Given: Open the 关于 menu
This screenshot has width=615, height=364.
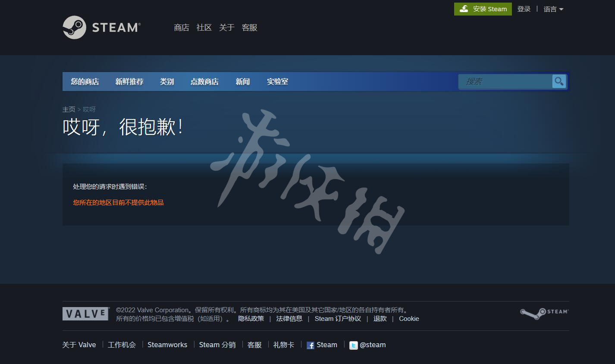Looking at the screenshot, I should pyautogui.click(x=227, y=28).
